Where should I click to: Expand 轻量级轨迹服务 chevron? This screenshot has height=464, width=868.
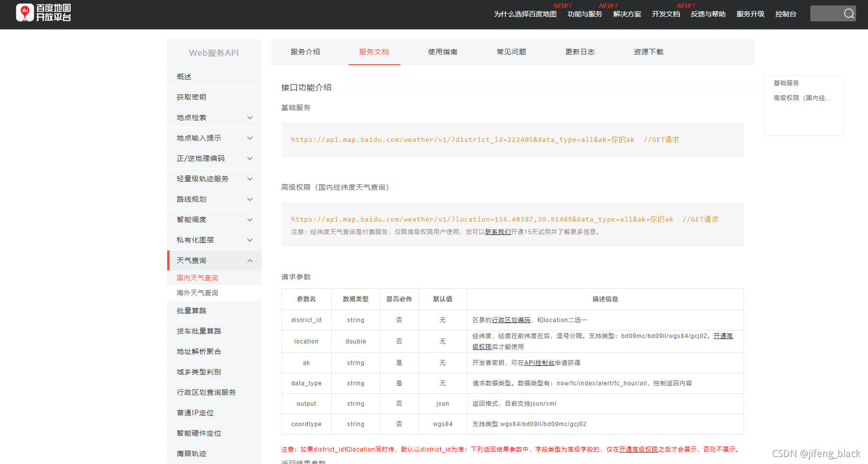[x=250, y=179]
